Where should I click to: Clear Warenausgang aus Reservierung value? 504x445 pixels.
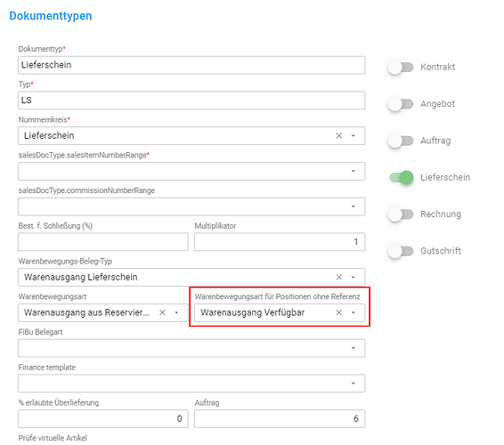click(x=162, y=312)
